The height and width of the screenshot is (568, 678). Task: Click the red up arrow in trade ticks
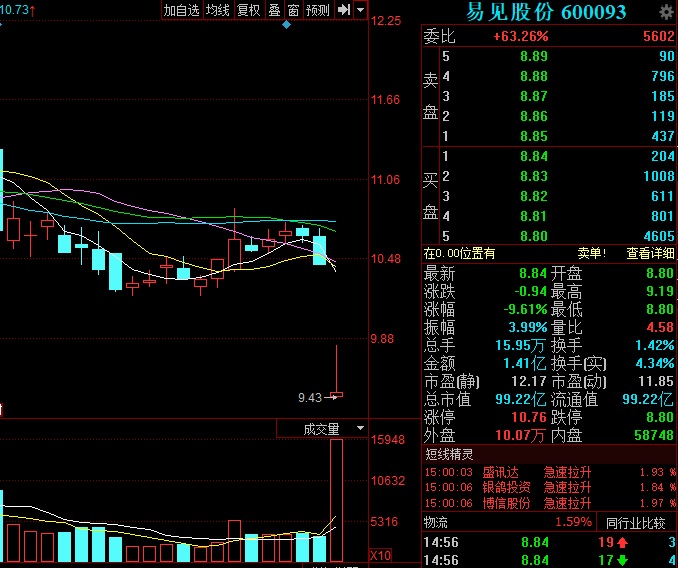click(621, 541)
